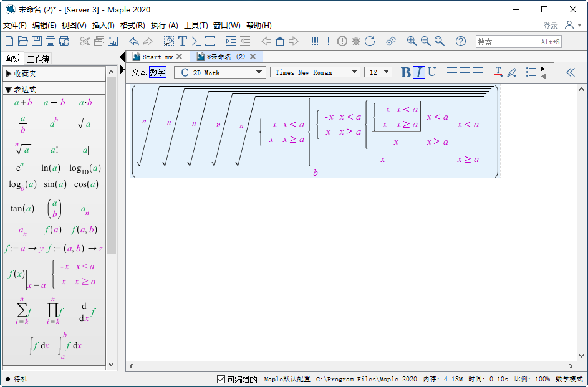Create a new document icon

point(9,41)
